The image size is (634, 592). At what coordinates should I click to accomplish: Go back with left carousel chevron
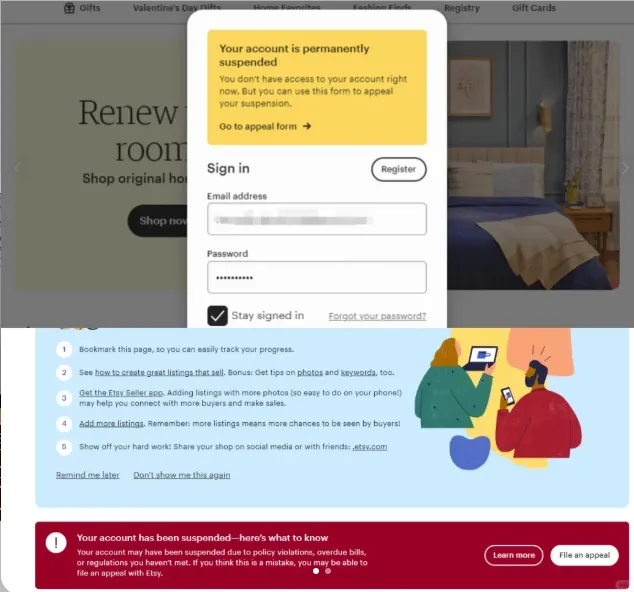click(x=17, y=167)
